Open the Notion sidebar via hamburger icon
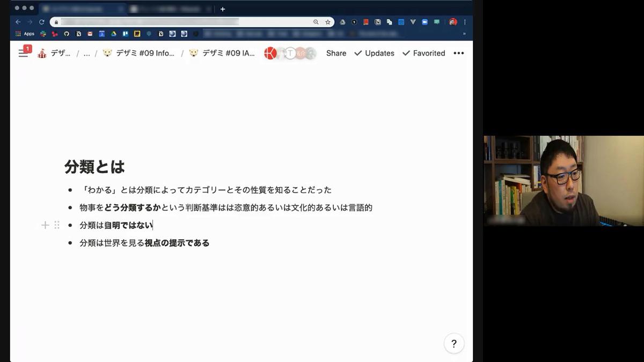 click(23, 53)
